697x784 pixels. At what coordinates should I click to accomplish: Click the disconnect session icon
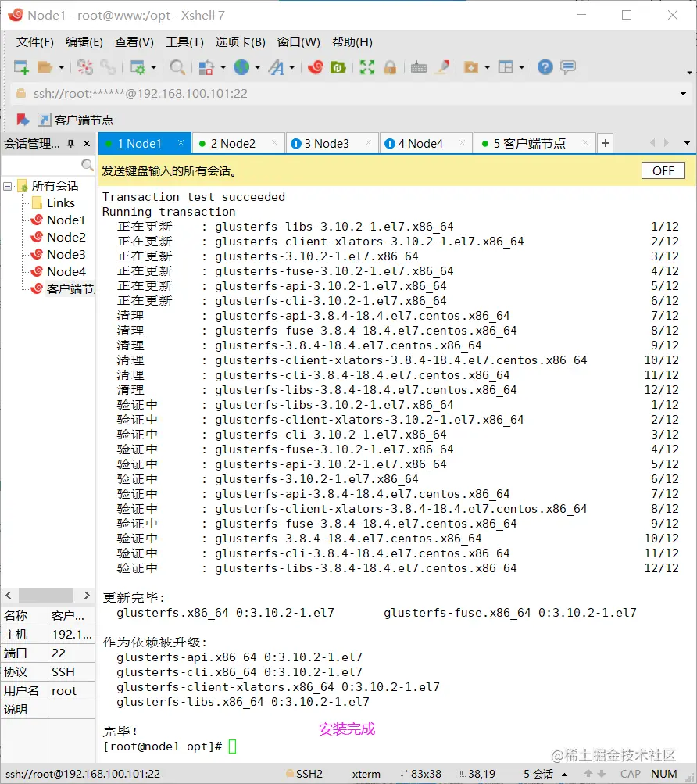point(84,67)
